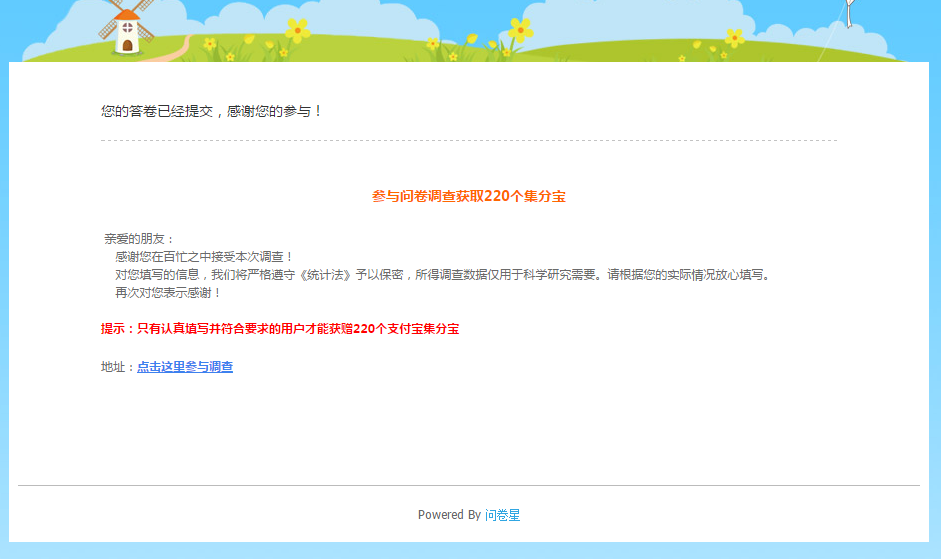This screenshot has height=559, width=941.
Task: Open the 点击这里参与调查 survey link
Action: point(185,367)
